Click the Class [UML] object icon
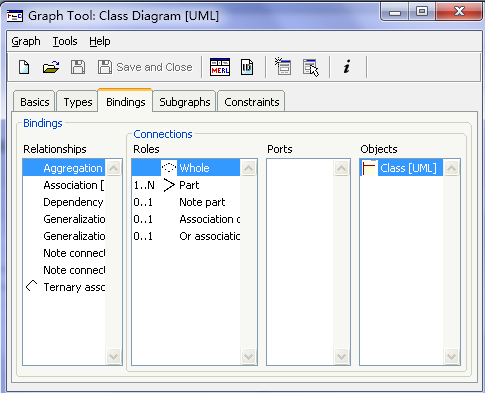This screenshot has height=393, width=485. [369, 168]
